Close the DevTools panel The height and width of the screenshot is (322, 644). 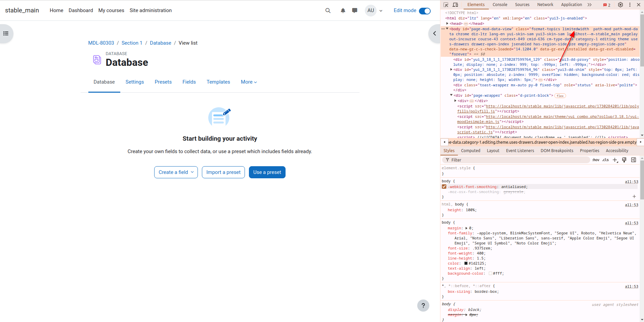pos(639,5)
